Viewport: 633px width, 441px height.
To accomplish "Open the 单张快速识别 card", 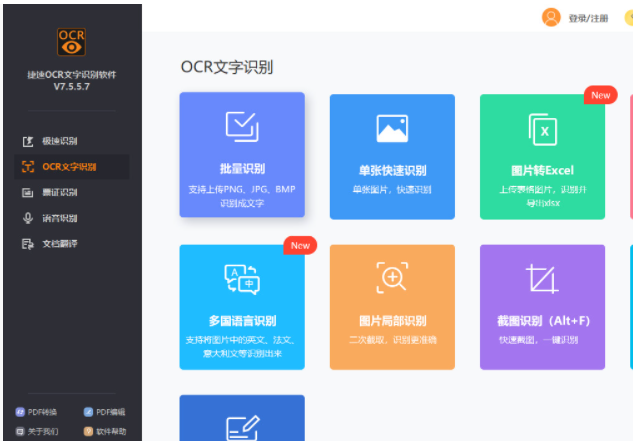I will pos(392,157).
